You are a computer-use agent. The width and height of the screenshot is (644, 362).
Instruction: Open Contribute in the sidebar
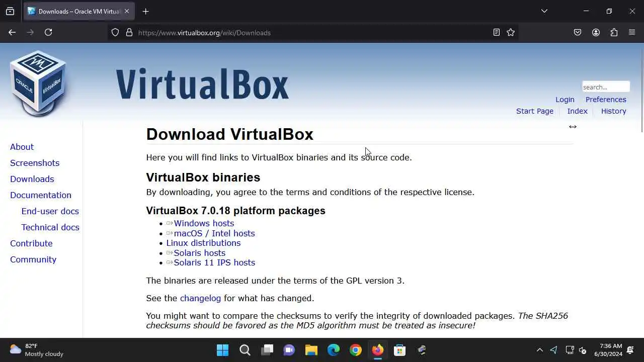(31, 243)
